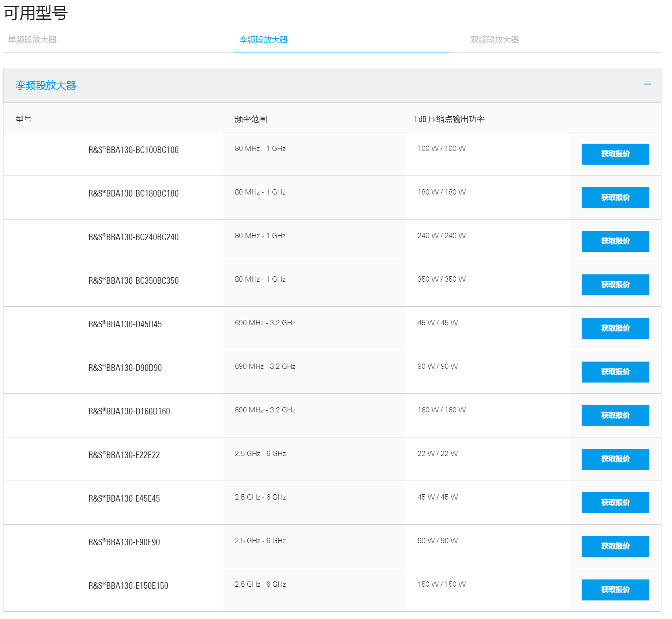Click frequency range of BBA130-D45D45 row
Viewport: 672px width, 619px height.
[x=265, y=323]
